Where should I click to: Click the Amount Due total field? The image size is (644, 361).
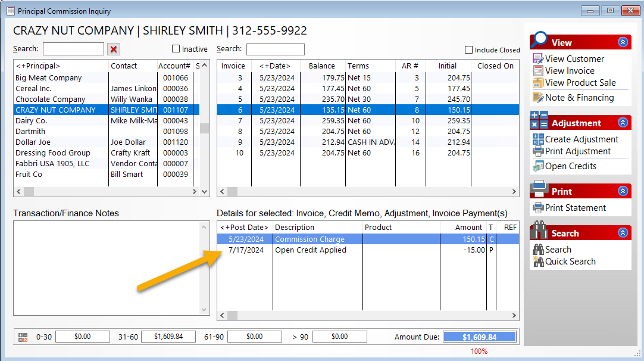pos(479,337)
